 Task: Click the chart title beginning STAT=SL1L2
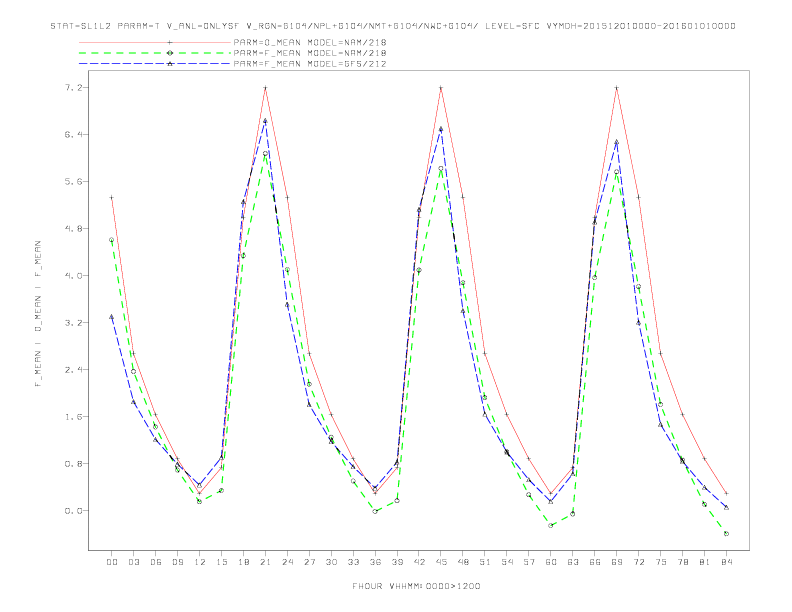click(x=393, y=26)
